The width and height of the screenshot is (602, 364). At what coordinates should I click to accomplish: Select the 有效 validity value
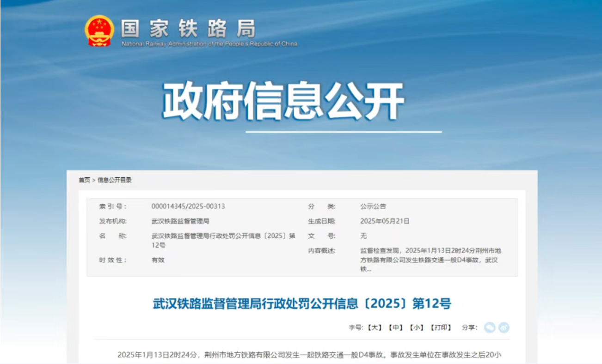pyautogui.click(x=158, y=260)
